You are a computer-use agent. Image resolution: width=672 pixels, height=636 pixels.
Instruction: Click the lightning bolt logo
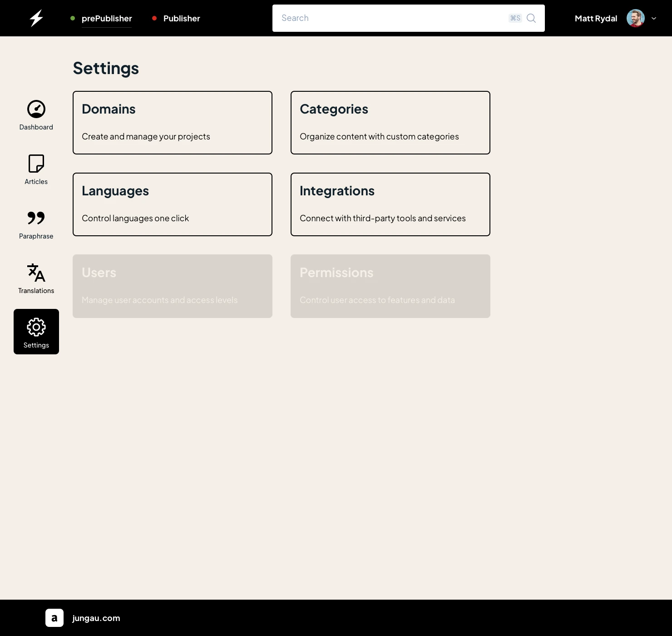pyautogui.click(x=36, y=18)
